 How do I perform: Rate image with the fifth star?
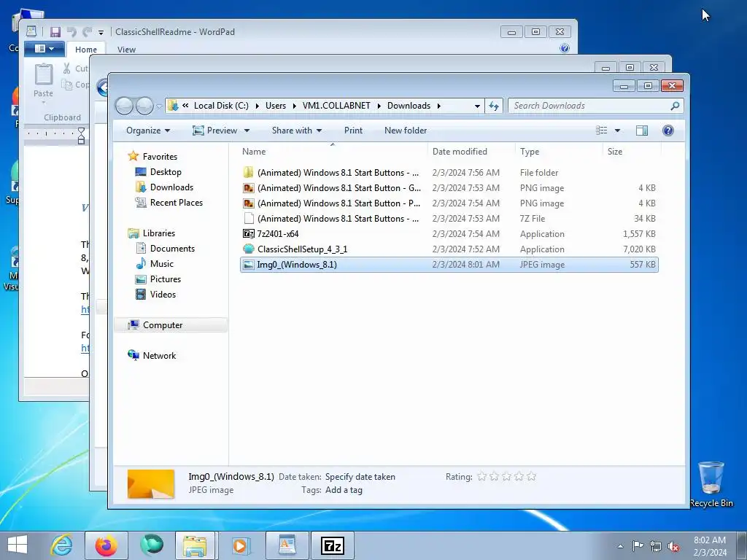point(531,476)
